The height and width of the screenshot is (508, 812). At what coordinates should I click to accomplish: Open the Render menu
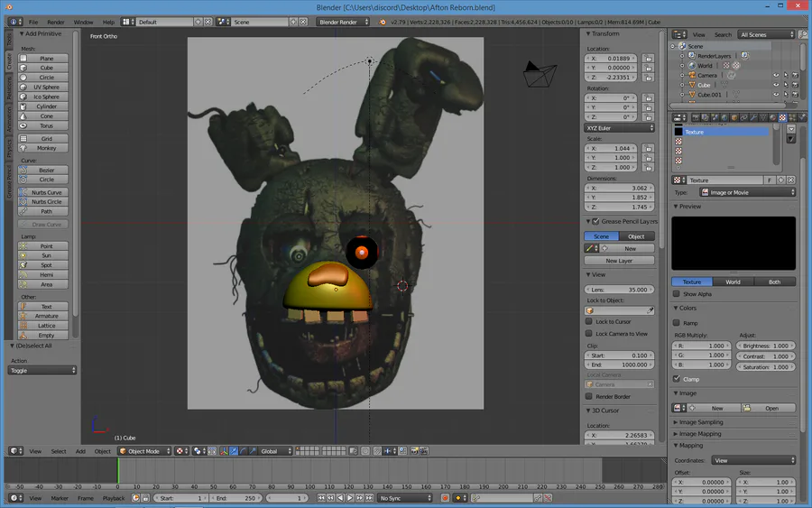coord(56,22)
